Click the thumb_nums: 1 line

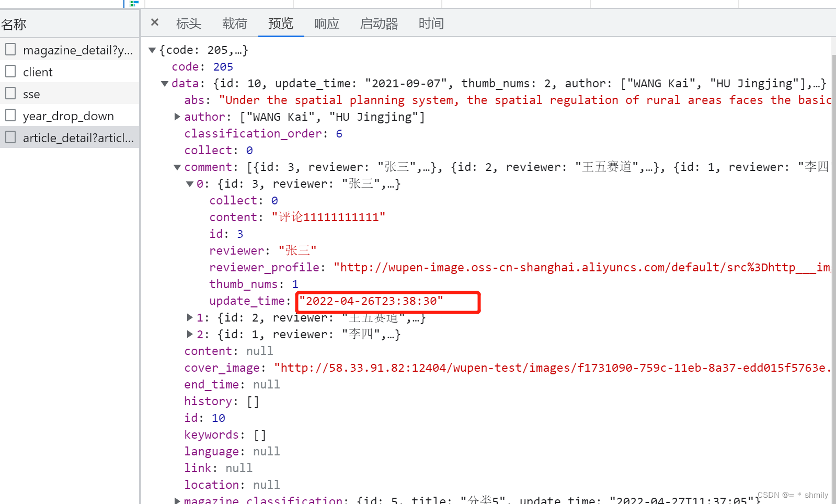click(254, 284)
